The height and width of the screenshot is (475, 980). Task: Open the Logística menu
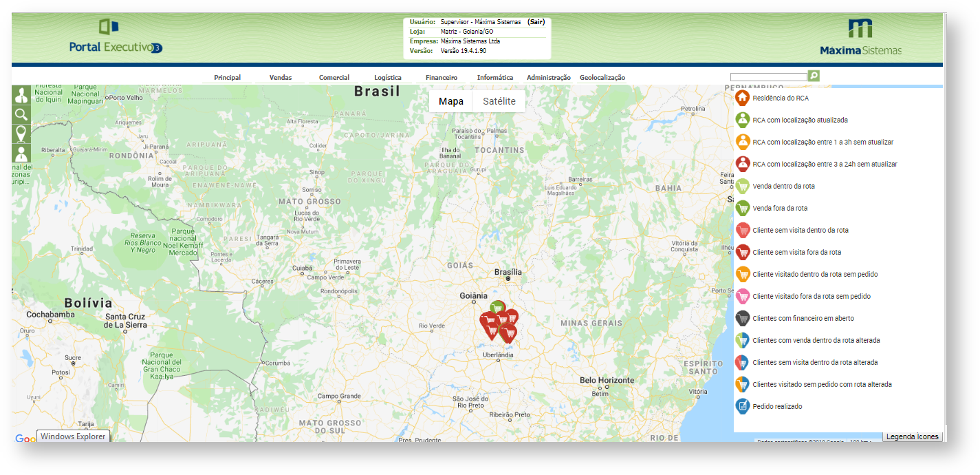point(388,78)
